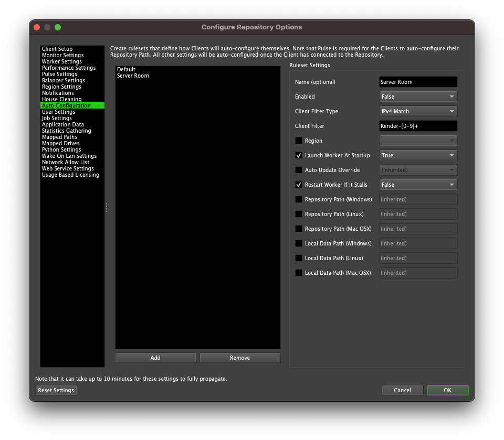
Task: Check the Auto Update Override checkbox
Action: pos(299,170)
